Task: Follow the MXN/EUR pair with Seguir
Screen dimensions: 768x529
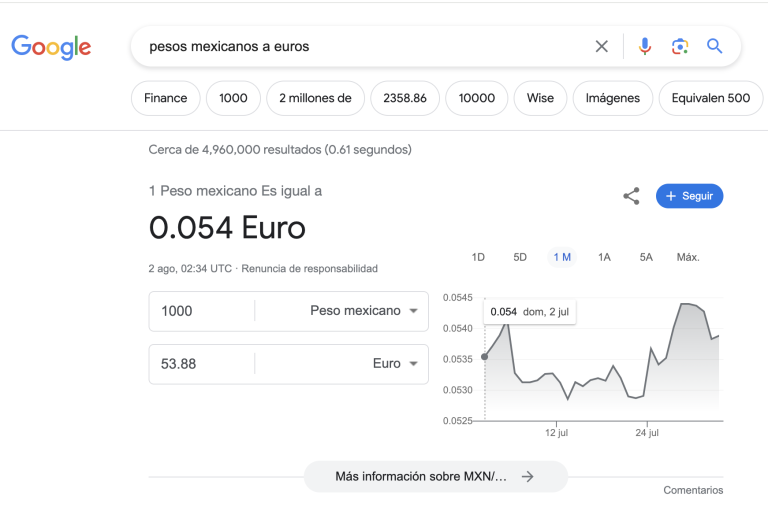Action: [689, 197]
